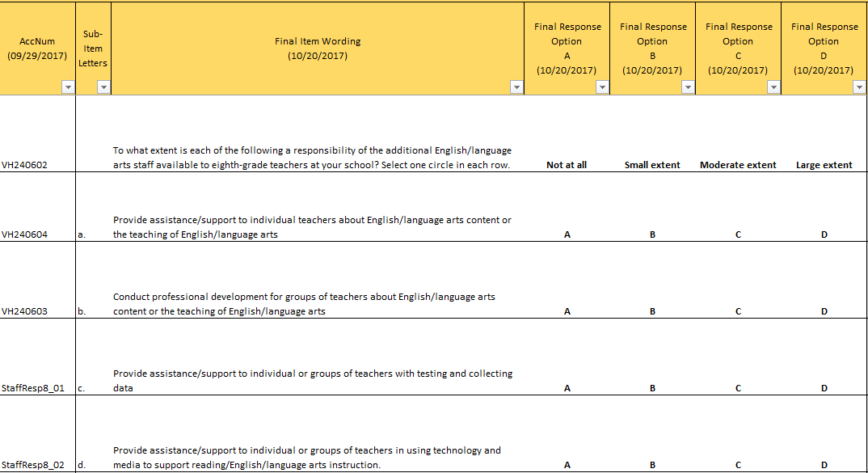
Task: Click the 'Provide assistance/support to individual teachers about' cell
Action: click(x=318, y=207)
